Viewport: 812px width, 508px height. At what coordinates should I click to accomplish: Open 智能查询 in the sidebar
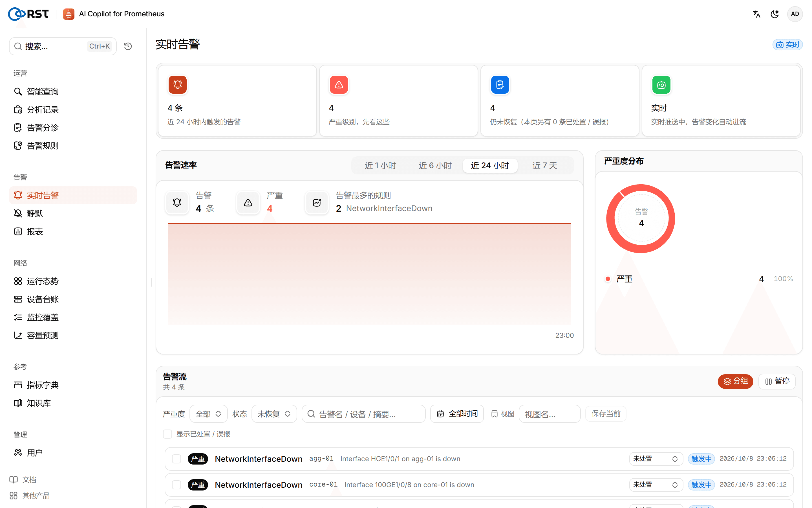coord(73,91)
